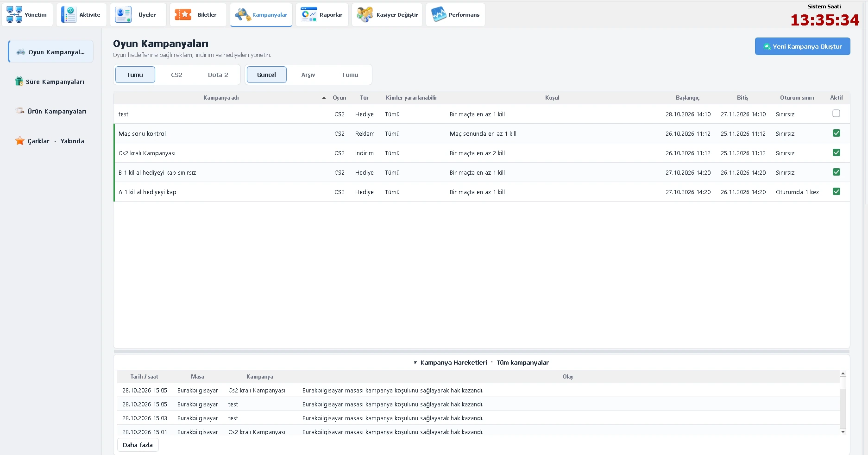This screenshot has width=868, height=455.
Task: Click the Sistem Saati clock display
Action: pyautogui.click(x=824, y=20)
